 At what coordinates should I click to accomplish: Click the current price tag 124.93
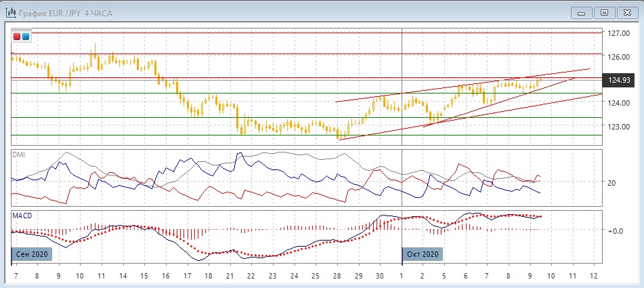point(619,81)
